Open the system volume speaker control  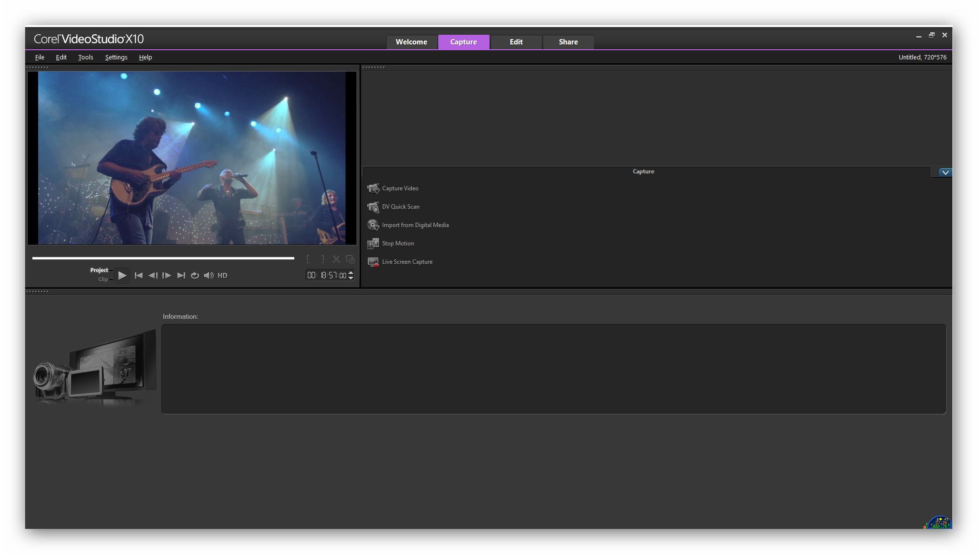pyautogui.click(x=209, y=275)
